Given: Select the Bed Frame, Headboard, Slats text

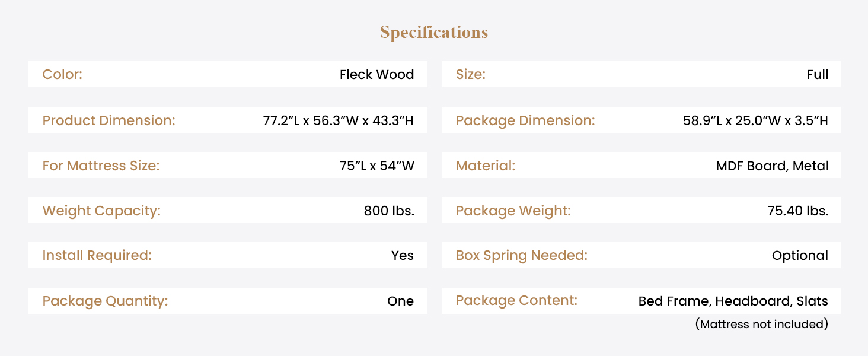Looking at the screenshot, I should (733, 301).
